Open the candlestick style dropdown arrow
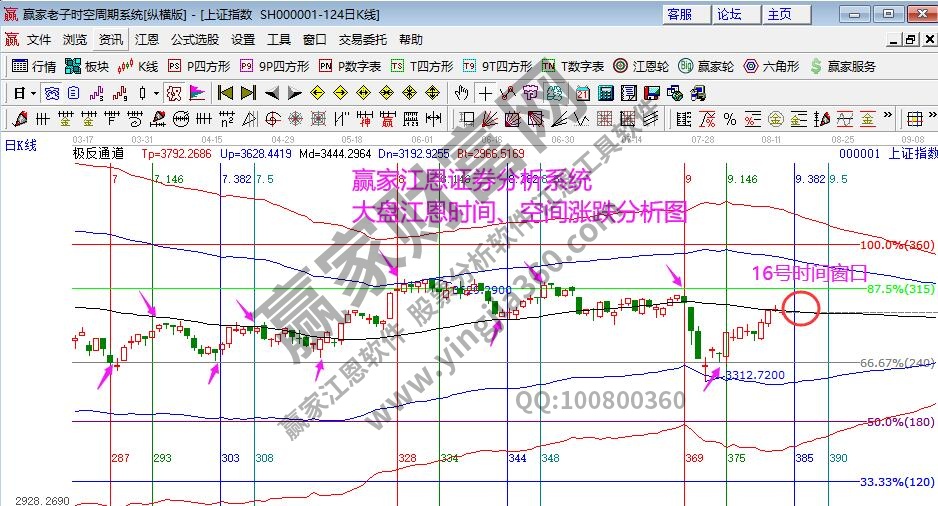Screen dimensions: 938x506 tap(155, 93)
